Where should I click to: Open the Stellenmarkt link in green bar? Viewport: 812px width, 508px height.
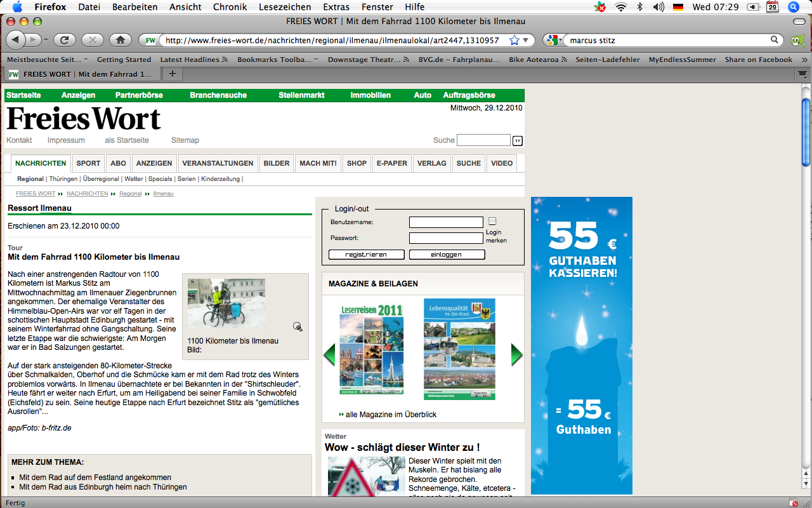pos(301,95)
